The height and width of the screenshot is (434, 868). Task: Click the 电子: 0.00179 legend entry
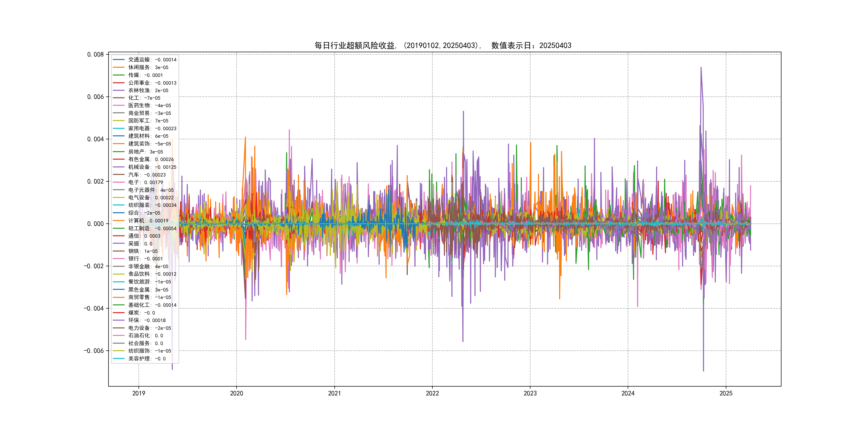pyautogui.click(x=145, y=182)
